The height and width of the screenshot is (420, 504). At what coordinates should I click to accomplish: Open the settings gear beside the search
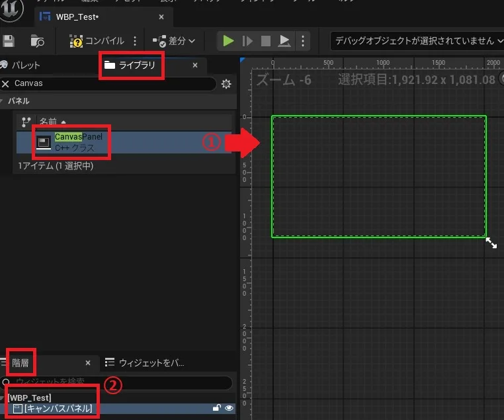click(x=226, y=84)
